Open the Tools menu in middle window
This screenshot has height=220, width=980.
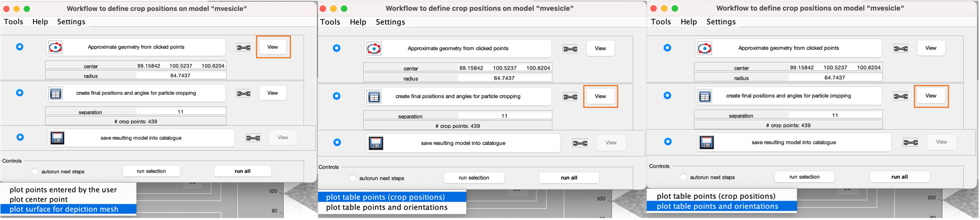330,22
